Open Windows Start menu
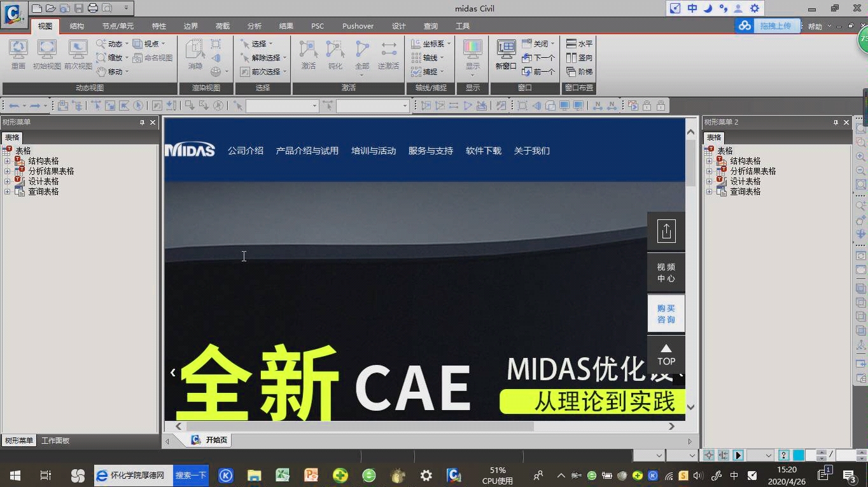 coord(15,475)
